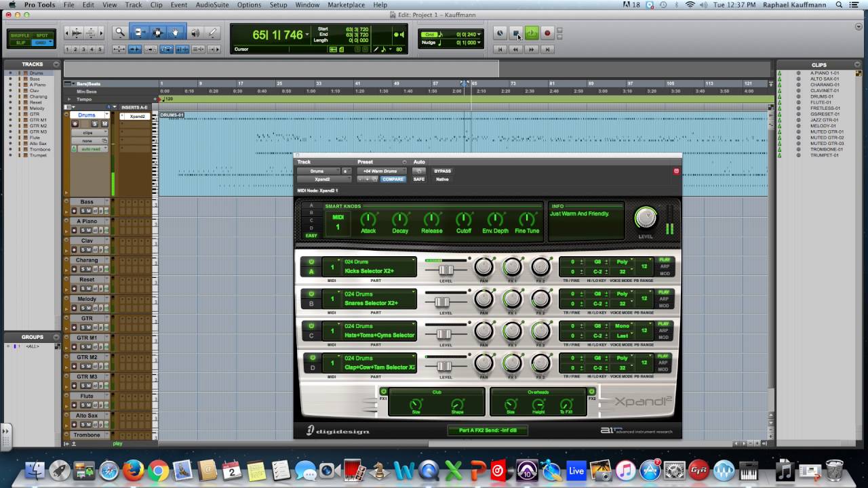Image resolution: width=868 pixels, height=488 pixels.
Task: Mute the Bass track
Action: (89, 211)
